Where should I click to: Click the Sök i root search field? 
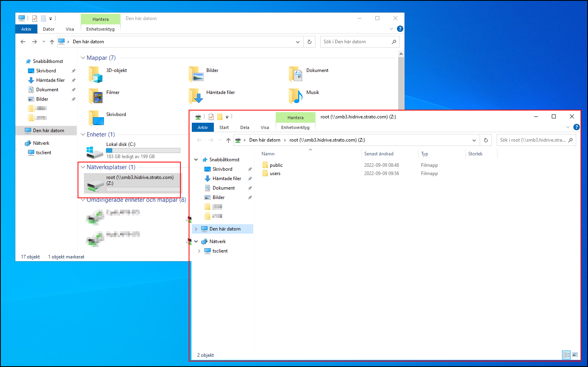532,140
